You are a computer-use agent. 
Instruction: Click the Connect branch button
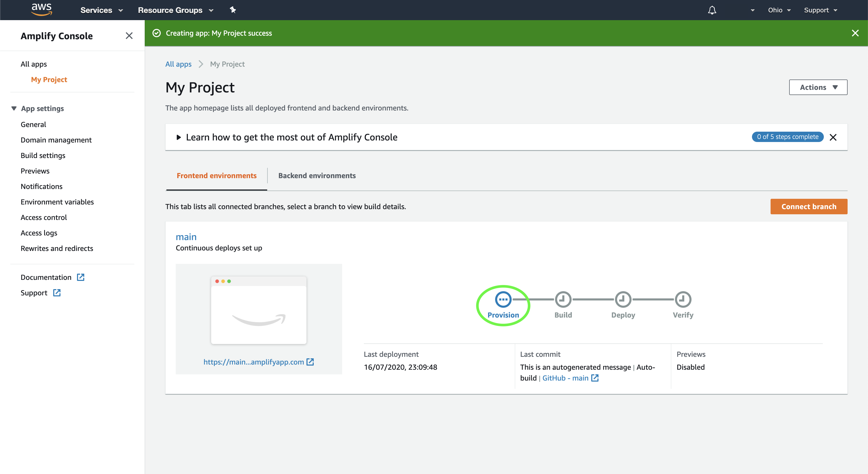[809, 206]
